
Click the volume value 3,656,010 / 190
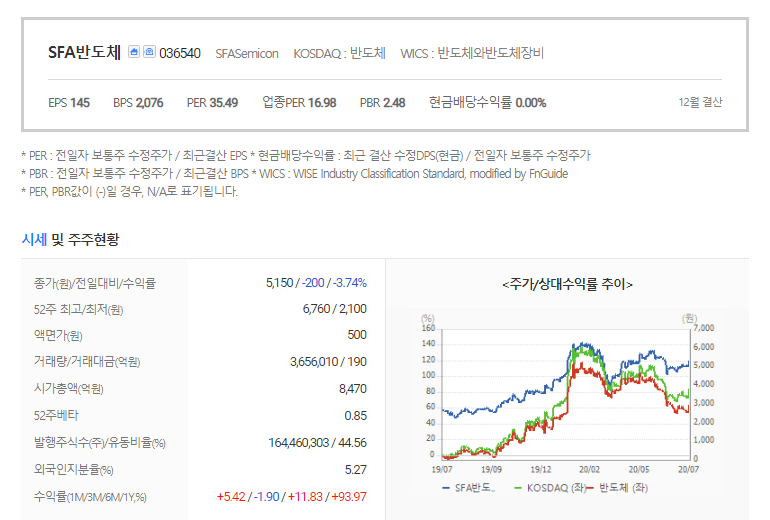coord(329,362)
